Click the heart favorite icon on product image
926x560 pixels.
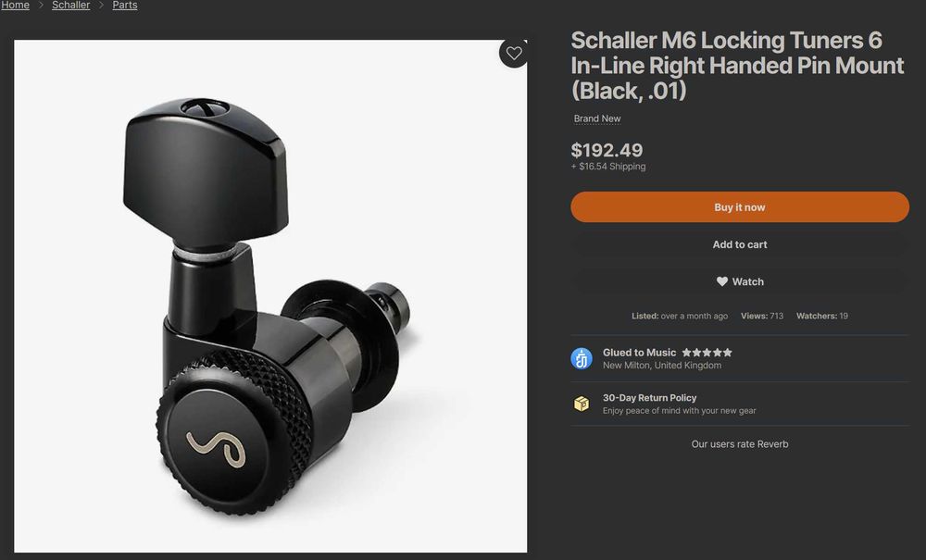pos(514,53)
